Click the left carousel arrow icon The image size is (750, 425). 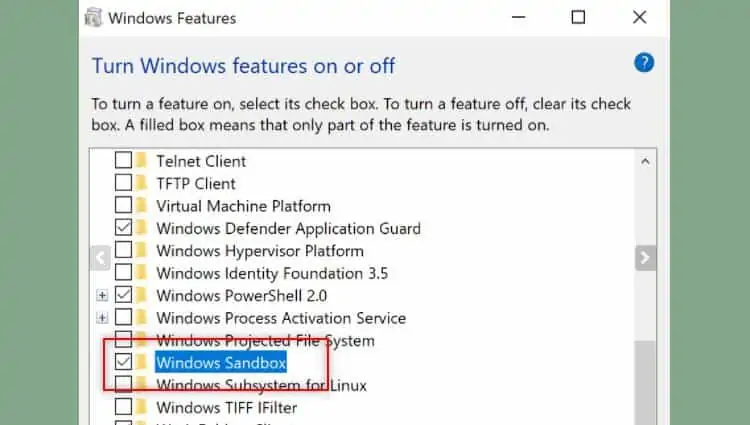point(100,258)
